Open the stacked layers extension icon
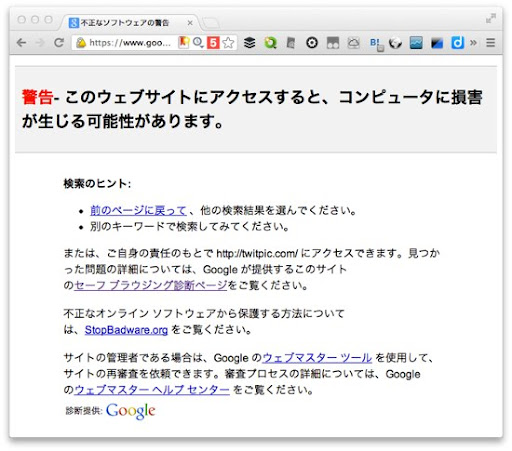The height and width of the screenshot is (451, 512). [x=250, y=43]
